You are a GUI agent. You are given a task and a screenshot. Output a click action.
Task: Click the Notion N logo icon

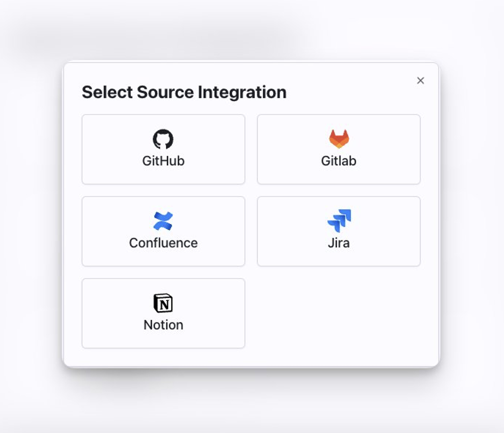(x=163, y=303)
